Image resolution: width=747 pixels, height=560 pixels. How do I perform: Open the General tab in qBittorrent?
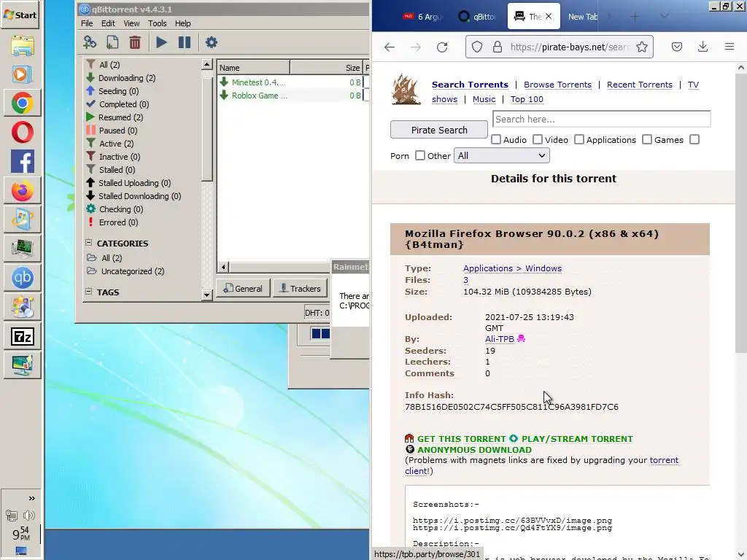pyautogui.click(x=244, y=289)
